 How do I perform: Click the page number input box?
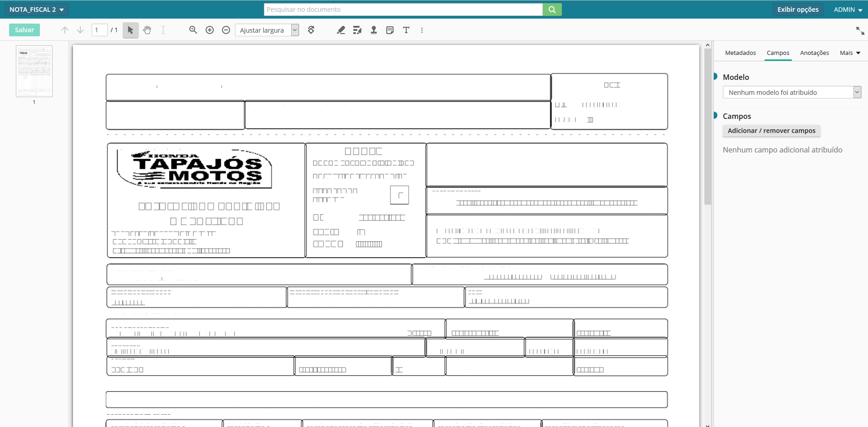pyautogui.click(x=100, y=30)
